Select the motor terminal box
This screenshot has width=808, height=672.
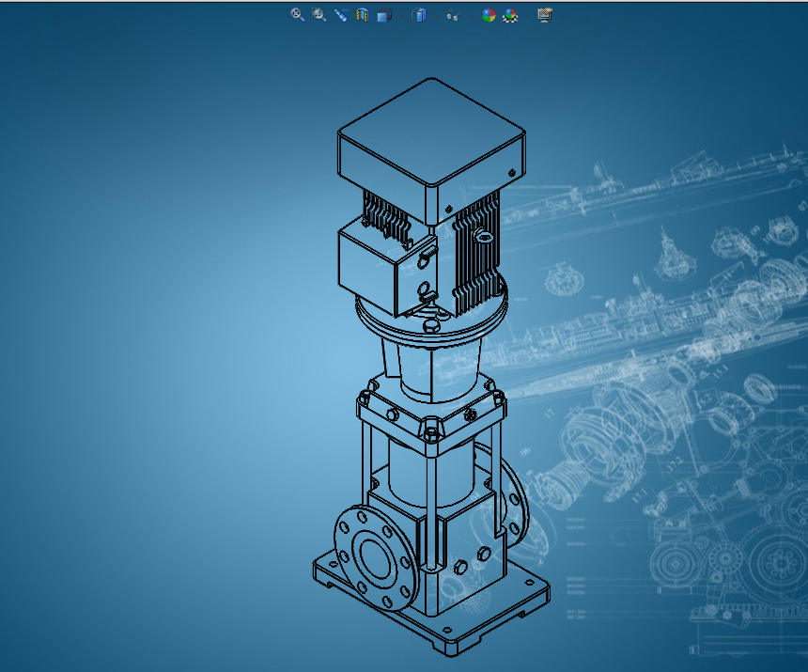point(387,265)
